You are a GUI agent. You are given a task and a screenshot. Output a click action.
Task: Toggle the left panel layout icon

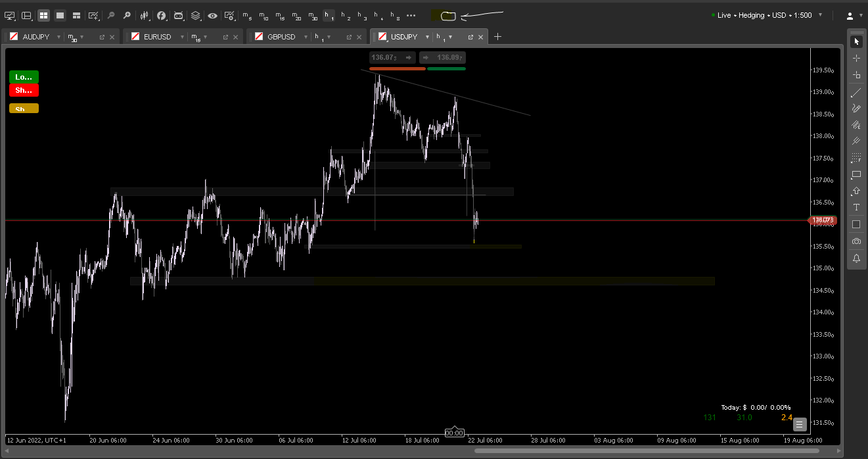26,15
